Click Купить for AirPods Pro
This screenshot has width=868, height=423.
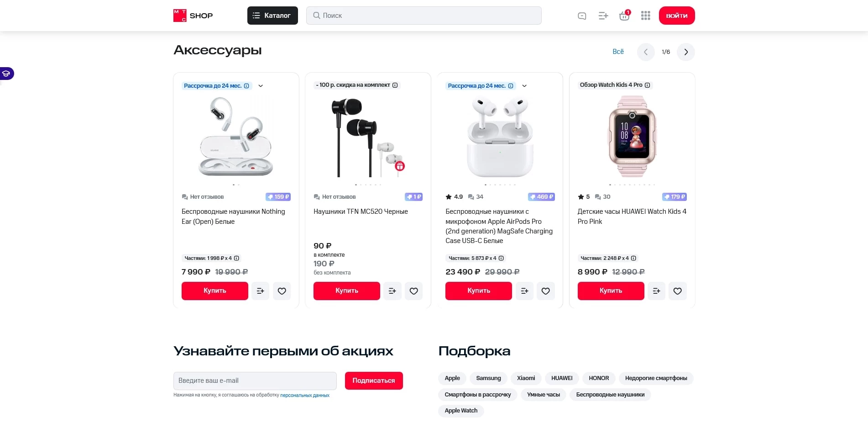(478, 291)
